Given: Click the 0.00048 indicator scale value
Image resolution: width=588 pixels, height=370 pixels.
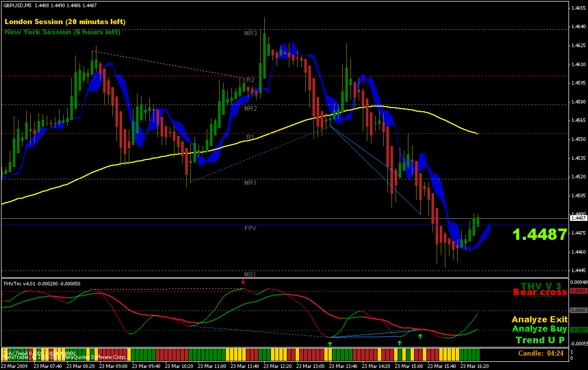Looking at the screenshot, I should (x=579, y=282).
